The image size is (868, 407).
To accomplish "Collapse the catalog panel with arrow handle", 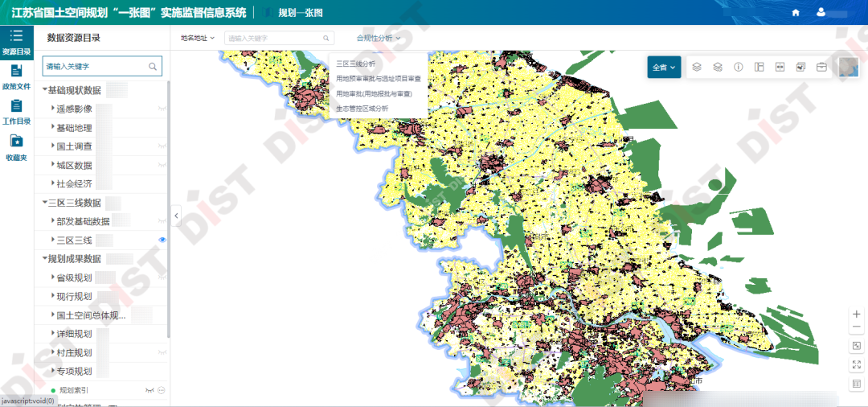I will tap(177, 216).
